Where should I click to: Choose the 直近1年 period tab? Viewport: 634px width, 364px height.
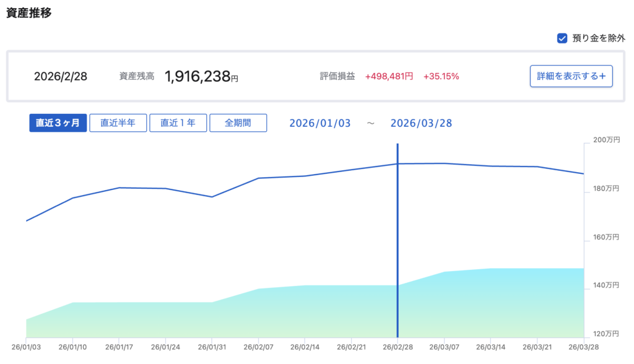(x=178, y=123)
